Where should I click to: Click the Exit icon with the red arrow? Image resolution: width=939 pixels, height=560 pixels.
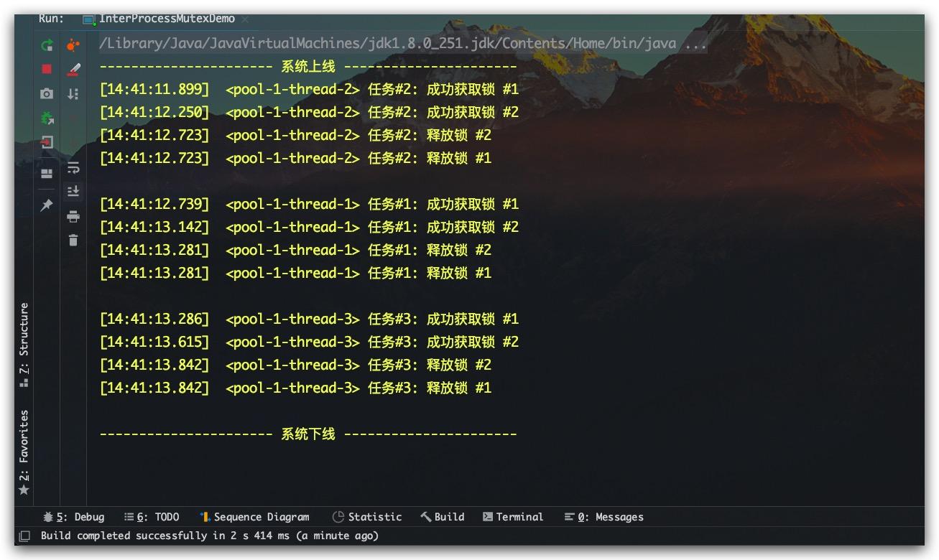tap(47, 142)
